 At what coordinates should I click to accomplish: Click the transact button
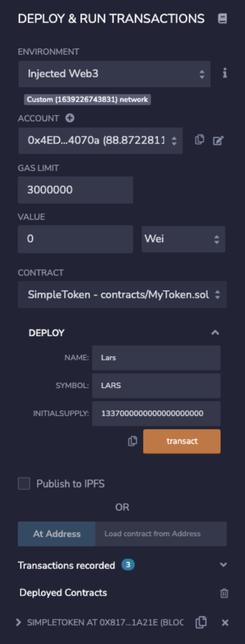pos(182,441)
